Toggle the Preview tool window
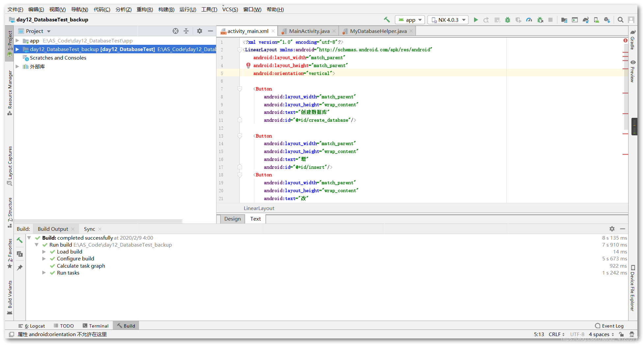Screen dimensions: 644x345 633,71
